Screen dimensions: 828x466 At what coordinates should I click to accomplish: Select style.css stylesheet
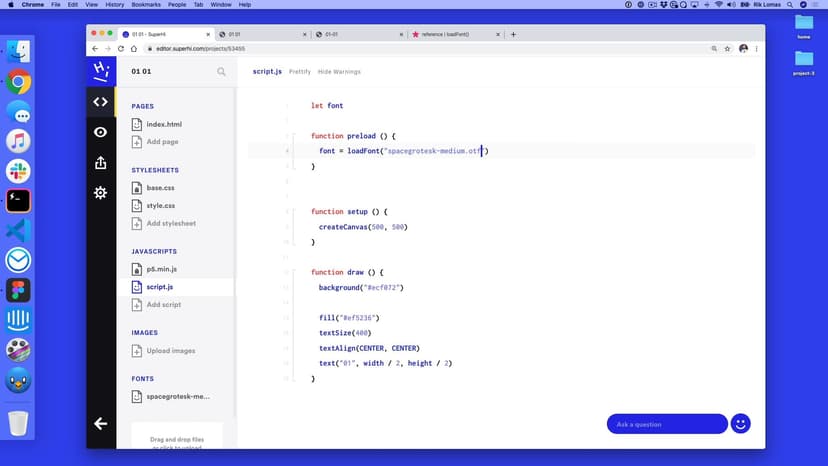[160, 206]
